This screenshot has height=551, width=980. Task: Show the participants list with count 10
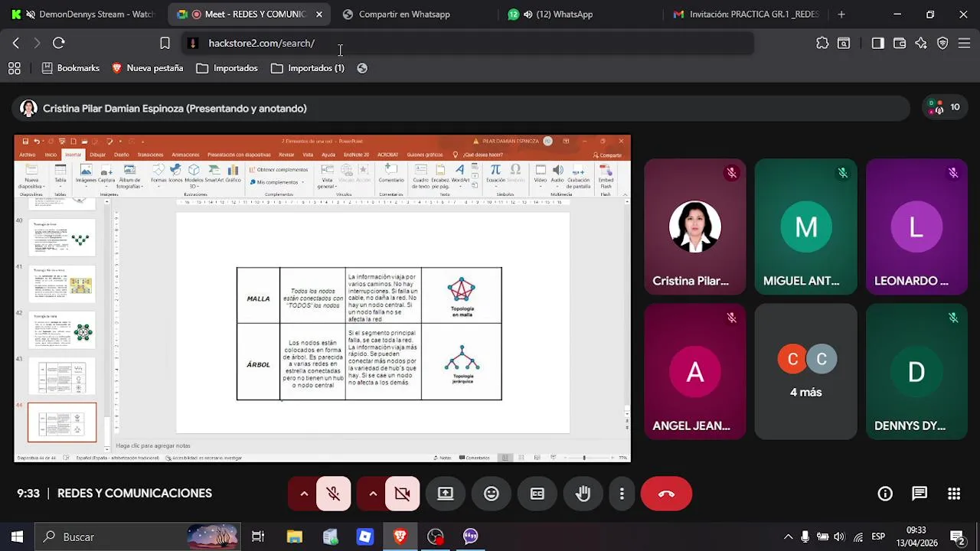[946, 108]
